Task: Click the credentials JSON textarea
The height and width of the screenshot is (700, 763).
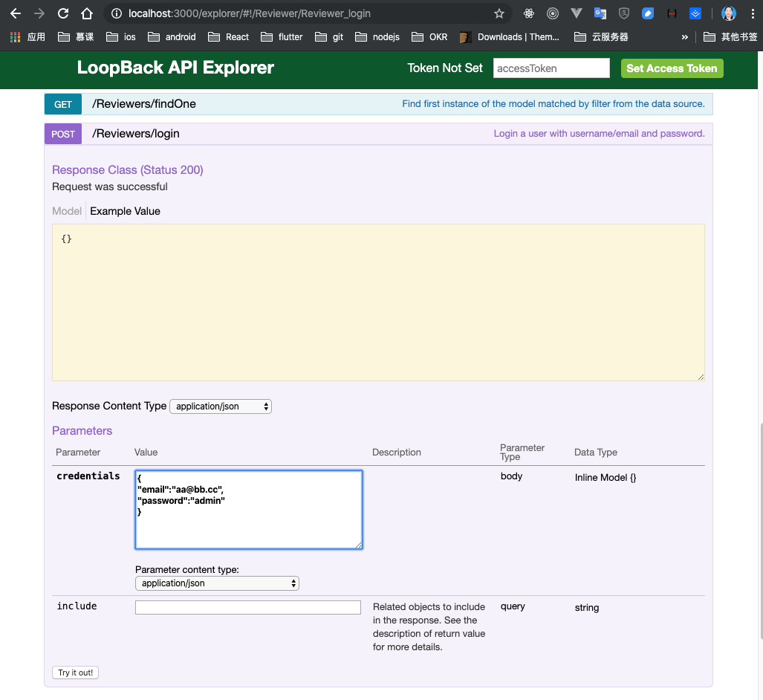Action: point(249,510)
